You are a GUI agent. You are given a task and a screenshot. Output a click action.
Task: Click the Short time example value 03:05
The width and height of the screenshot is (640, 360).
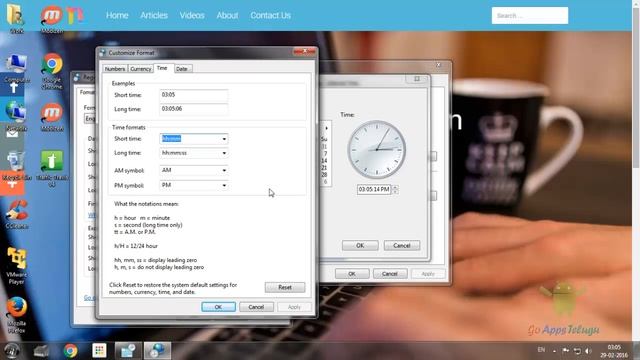tap(193, 95)
